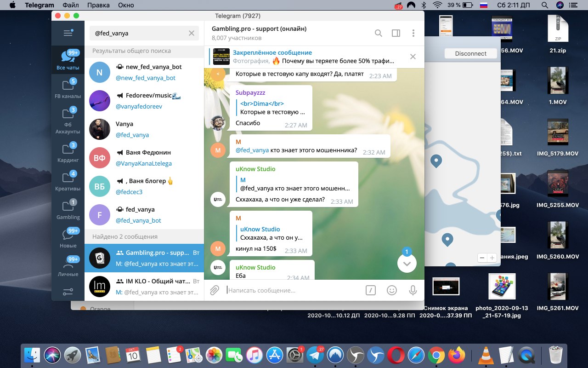
Task: Open Fedoreev/music channel result
Action: [x=144, y=101]
